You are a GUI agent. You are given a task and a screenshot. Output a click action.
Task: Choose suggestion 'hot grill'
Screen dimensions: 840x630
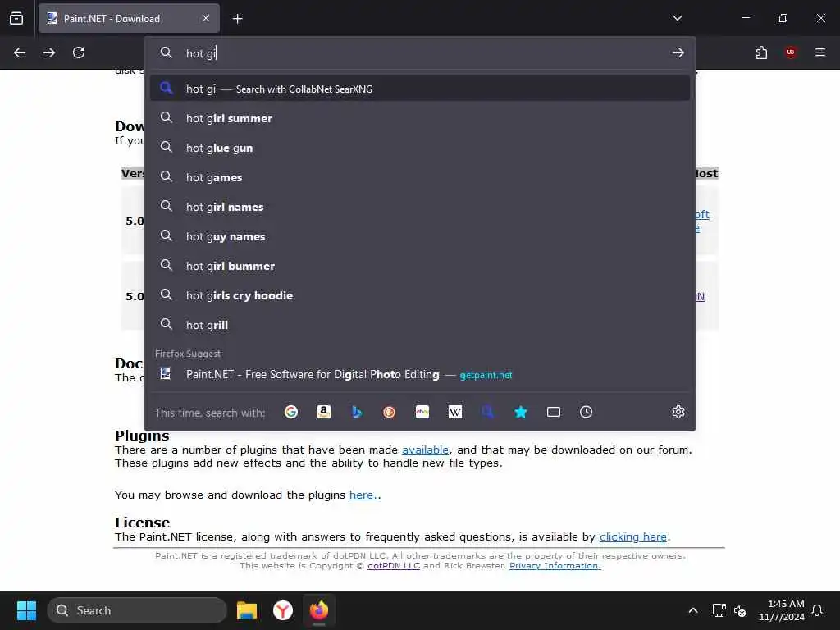(420, 324)
